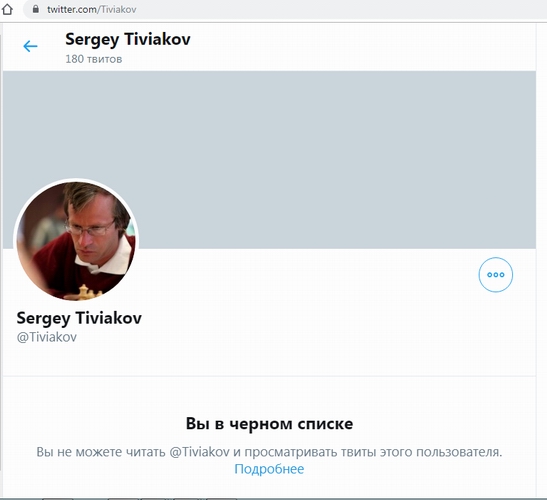Click the twitter.com/Tiviakov address bar
Viewport: 547px width, 500px height.
286,9
